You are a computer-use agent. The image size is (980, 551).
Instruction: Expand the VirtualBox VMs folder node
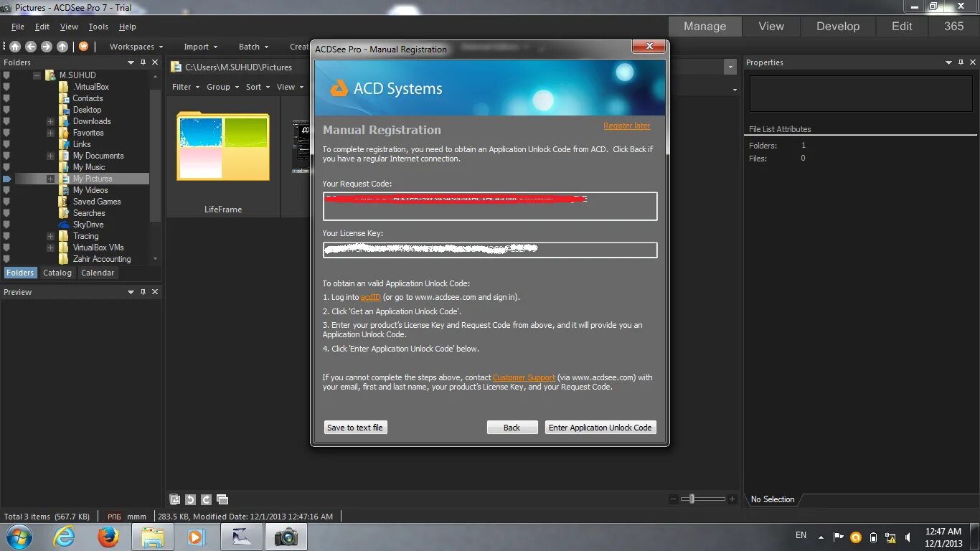(x=50, y=248)
